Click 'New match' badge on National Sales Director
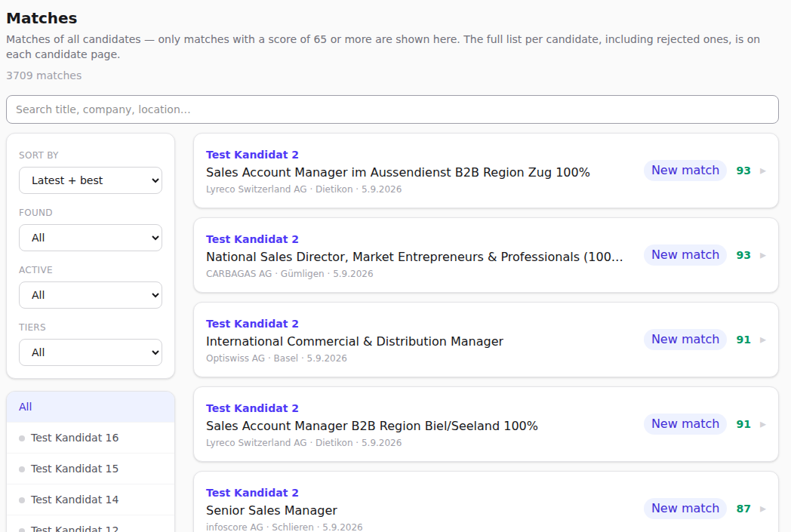Screen dimensions: 791x532 [685, 255]
